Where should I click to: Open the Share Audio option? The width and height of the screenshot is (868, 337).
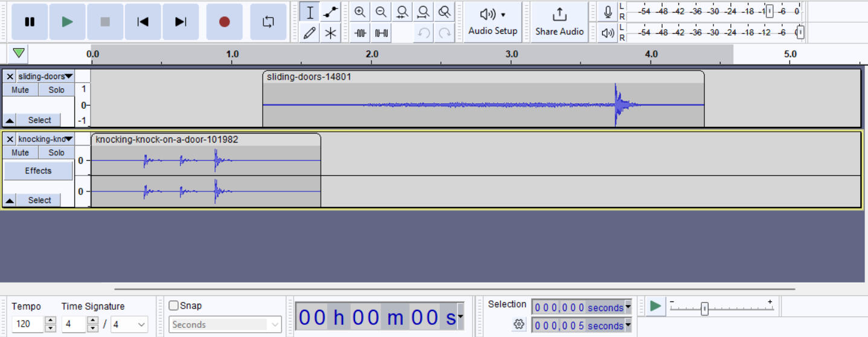tap(559, 22)
